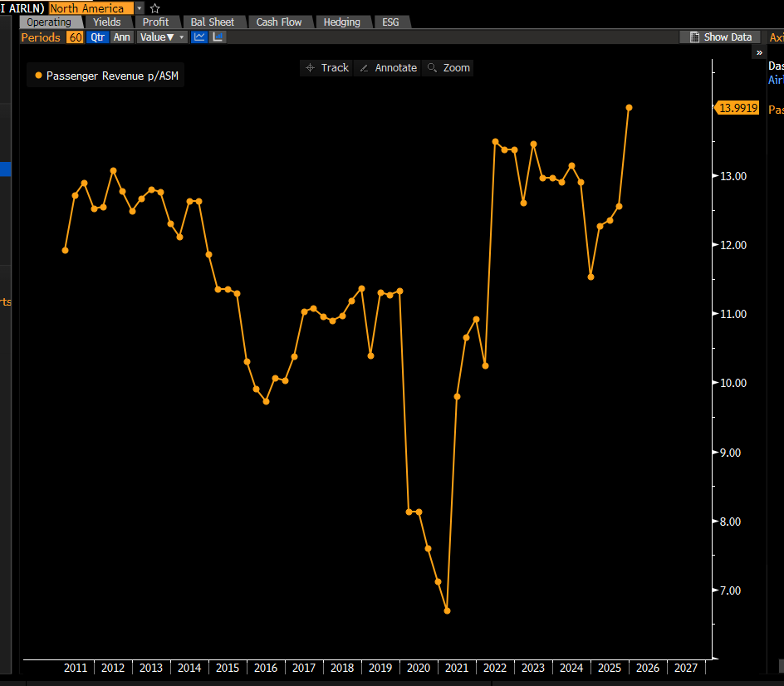The image size is (784, 686).
Task: Switch to bar chart view icon
Action: click(218, 37)
